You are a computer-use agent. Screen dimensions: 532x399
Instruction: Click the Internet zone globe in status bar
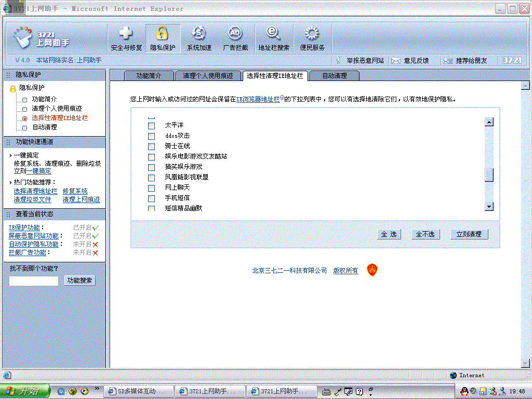click(453, 375)
